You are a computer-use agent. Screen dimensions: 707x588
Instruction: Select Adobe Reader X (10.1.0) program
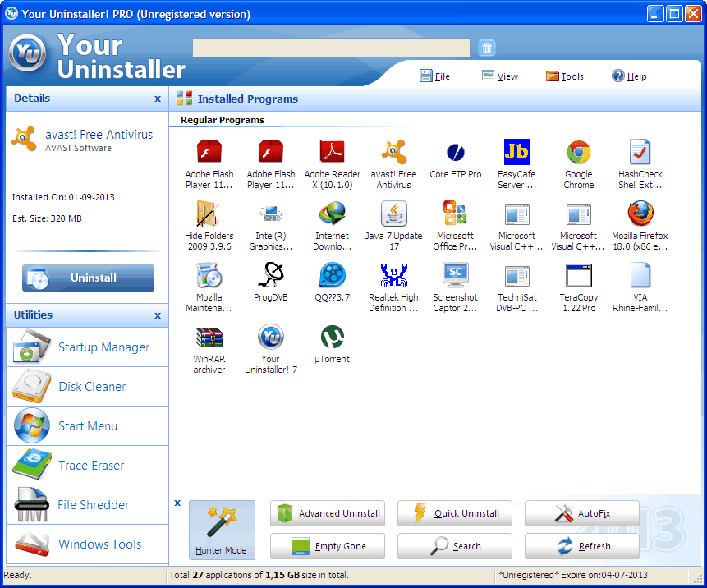(333, 152)
